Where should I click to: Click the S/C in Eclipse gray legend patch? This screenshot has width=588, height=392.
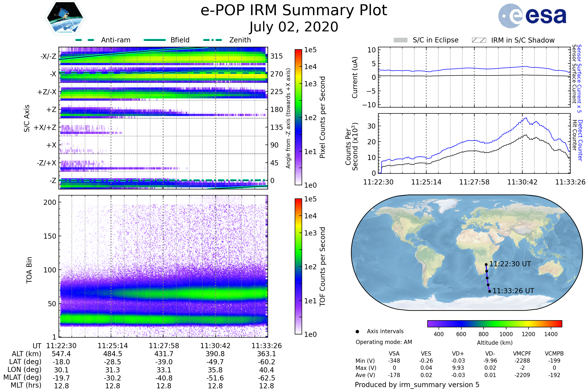[400, 40]
